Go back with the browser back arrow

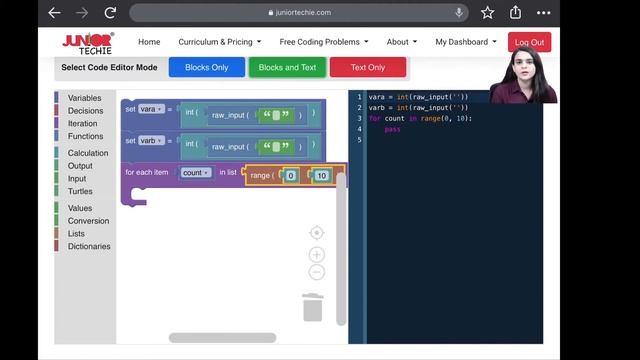pos(54,13)
